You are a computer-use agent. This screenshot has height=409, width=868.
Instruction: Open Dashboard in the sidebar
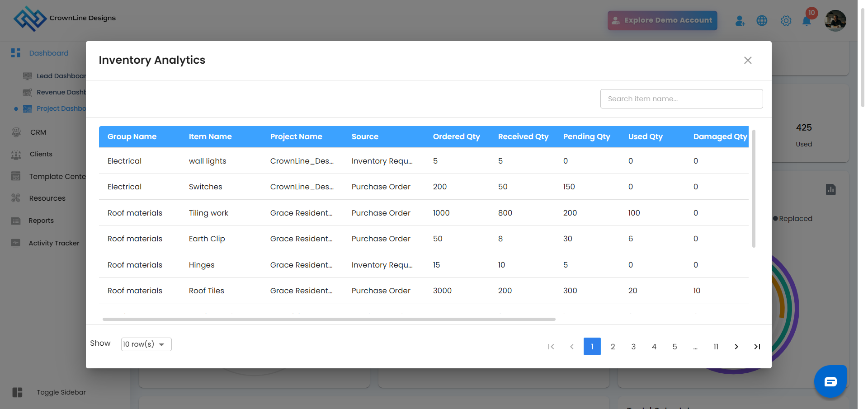(x=49, y=53)
